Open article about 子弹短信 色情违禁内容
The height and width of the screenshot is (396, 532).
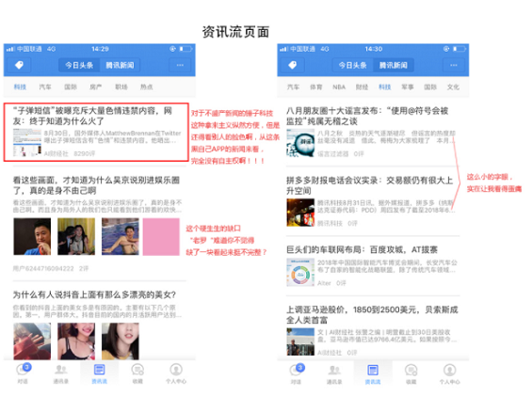click(96, 132)
